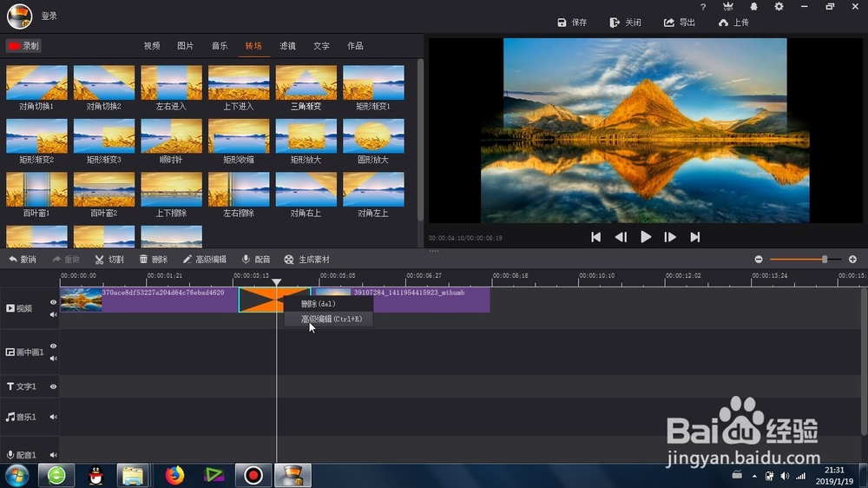Select the 矩形渐变2 transition thumbnail
The height and width of the screenshot is (488, 868).
pyautogui.click(x=36, y=135)
